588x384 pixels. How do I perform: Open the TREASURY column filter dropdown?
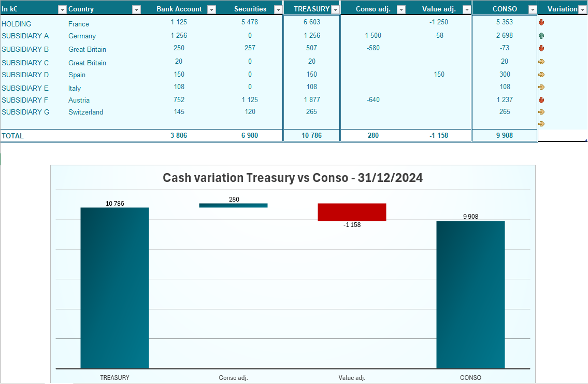pos(335,9)
